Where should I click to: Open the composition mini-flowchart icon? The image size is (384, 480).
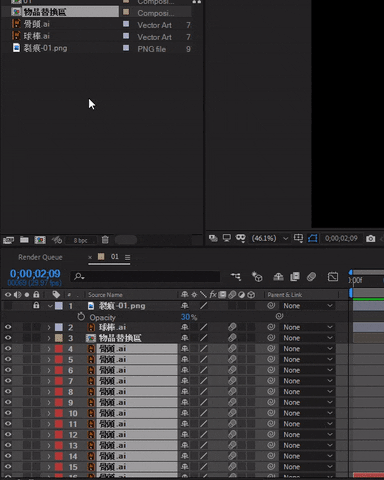(236, 276)
